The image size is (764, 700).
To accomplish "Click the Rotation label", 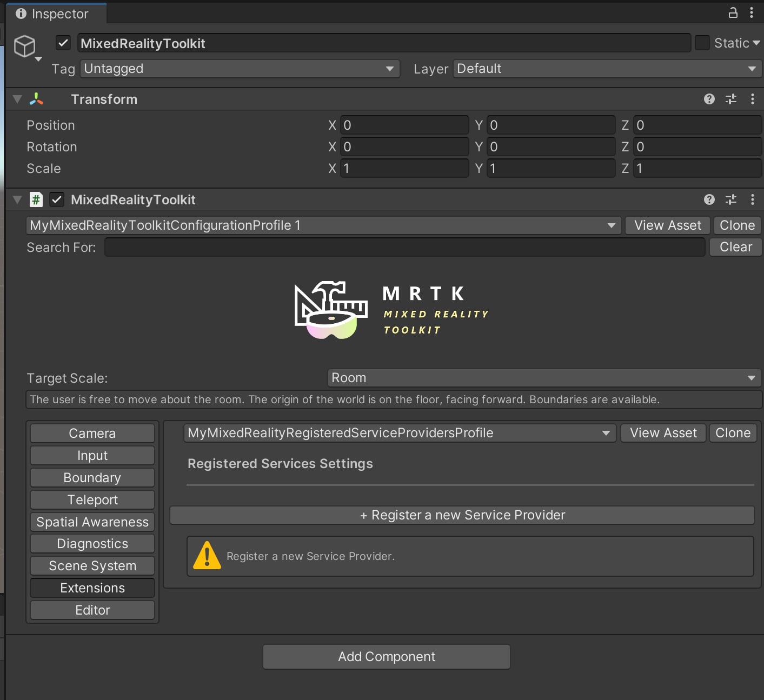I will (x=52, y=147).
